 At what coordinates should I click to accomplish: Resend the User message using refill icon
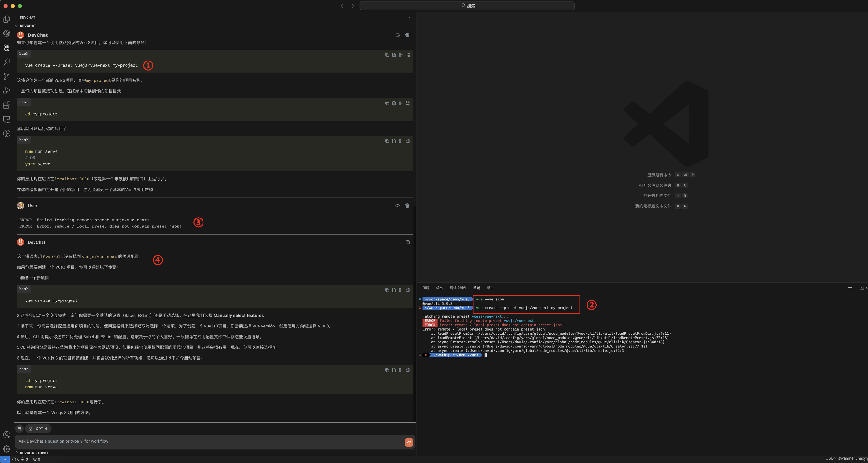[x=398, y=206]
